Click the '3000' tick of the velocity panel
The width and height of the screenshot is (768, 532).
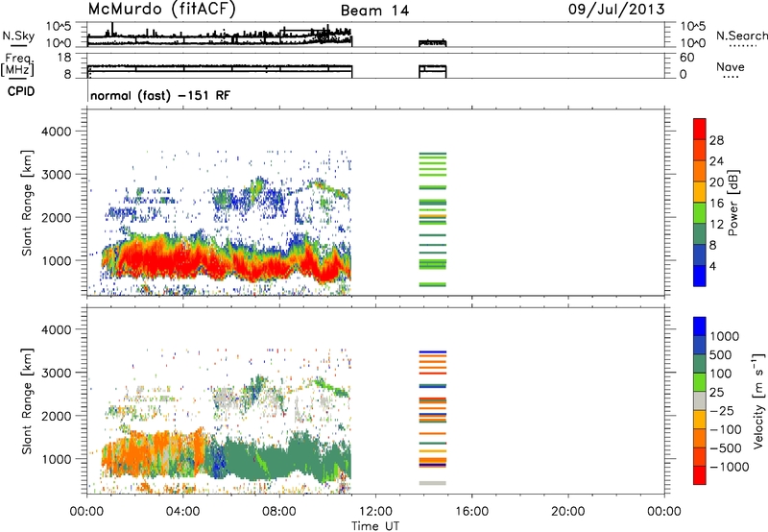click(57, 373)
